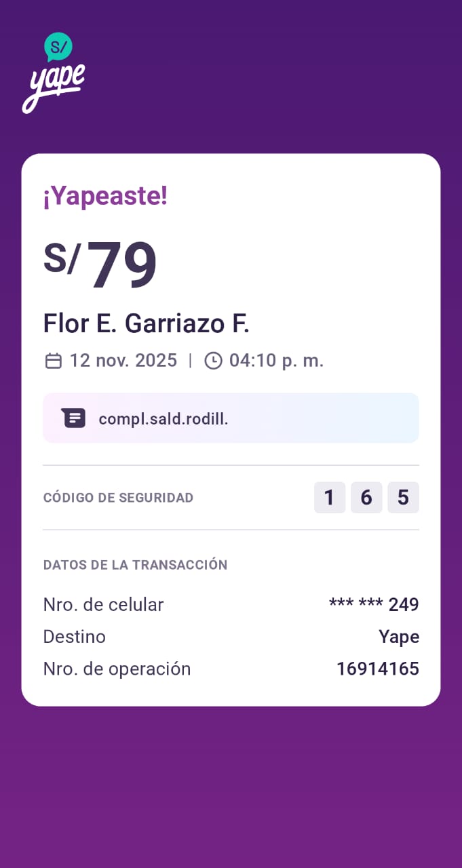Click the time 04:10 p. m.
Image resolution: width=462 pixels, height=868 pixels.
point(276,361)
